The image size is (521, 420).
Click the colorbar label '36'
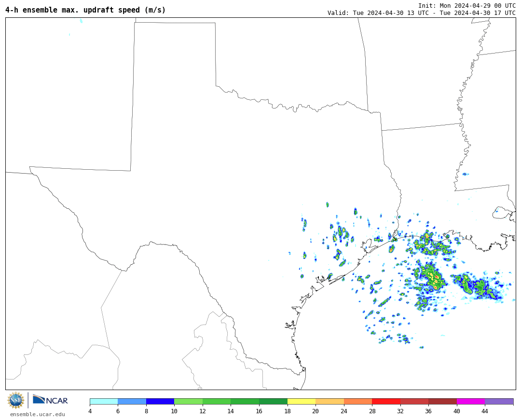(x=428, y=411)
